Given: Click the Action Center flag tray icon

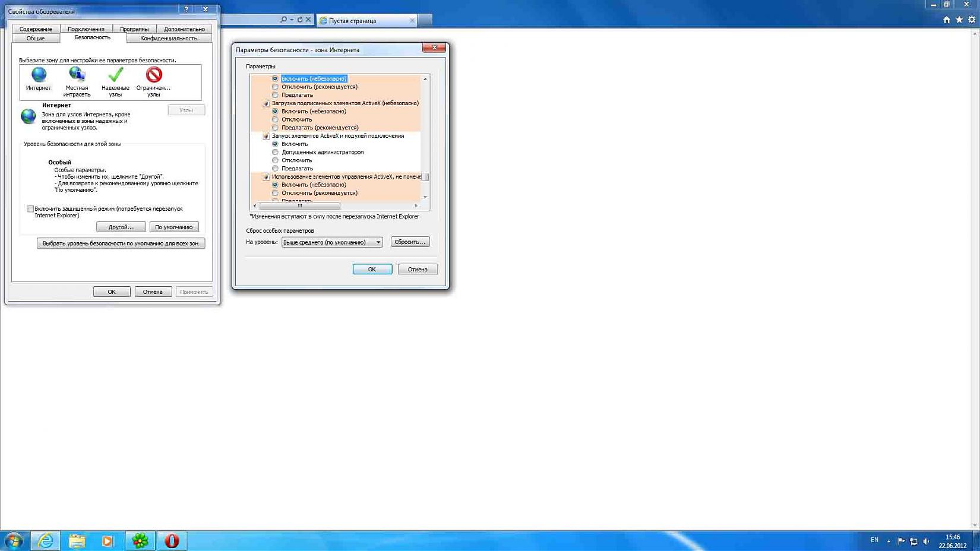Looking at the screenshot, I should pos(901,541).
